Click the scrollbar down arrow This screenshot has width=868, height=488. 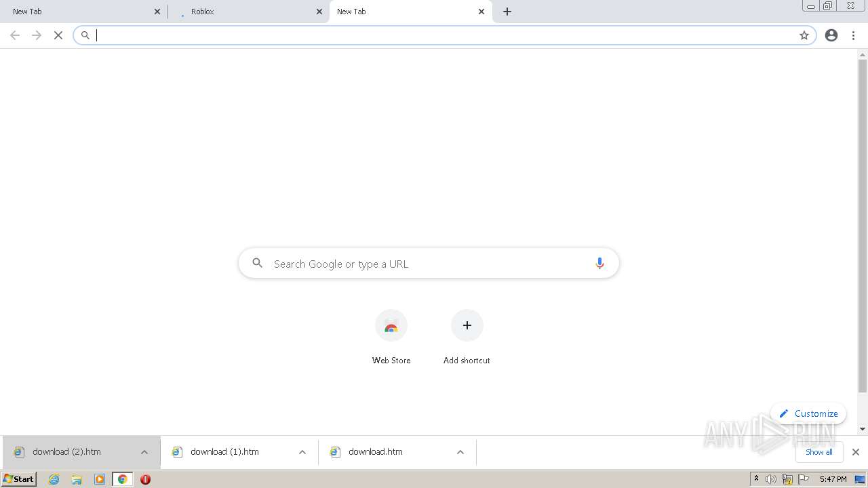click(863, 429)
